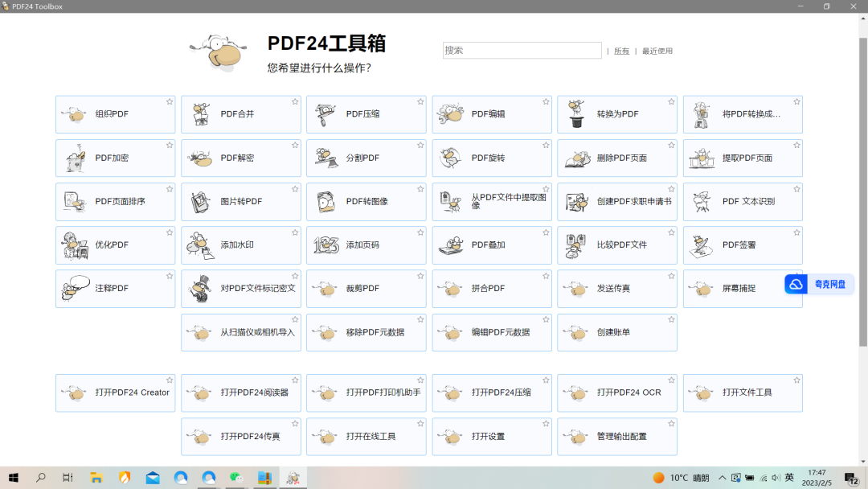Open 从扫描仪或相机导入 tool
The image size is (868, 489).
pos(241,332)
